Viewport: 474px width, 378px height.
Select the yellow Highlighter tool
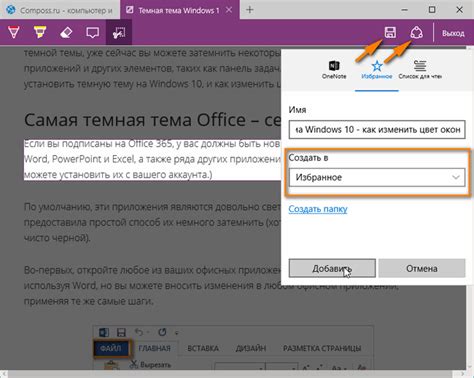coord(40,33)
